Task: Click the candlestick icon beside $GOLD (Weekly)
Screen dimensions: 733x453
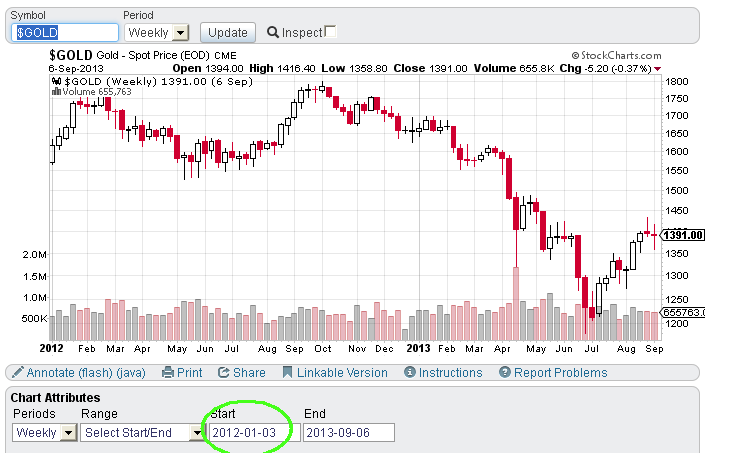Action: [56, 81]
